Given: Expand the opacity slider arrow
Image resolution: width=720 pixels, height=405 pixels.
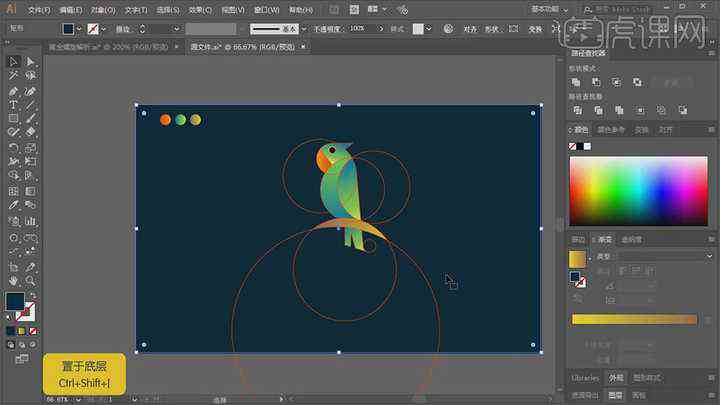Looking at the screenshot, I should 380,28.
